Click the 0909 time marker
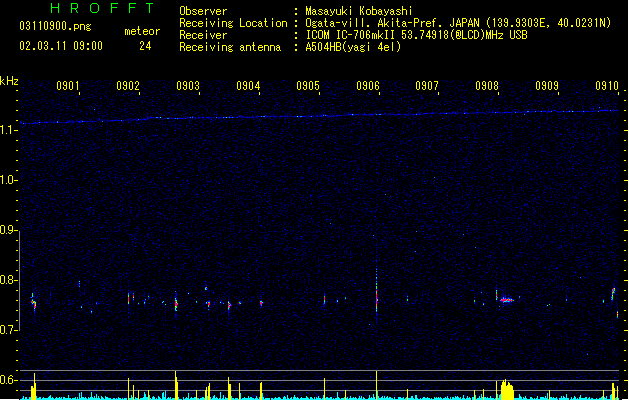629x400 pixels. 547,86
